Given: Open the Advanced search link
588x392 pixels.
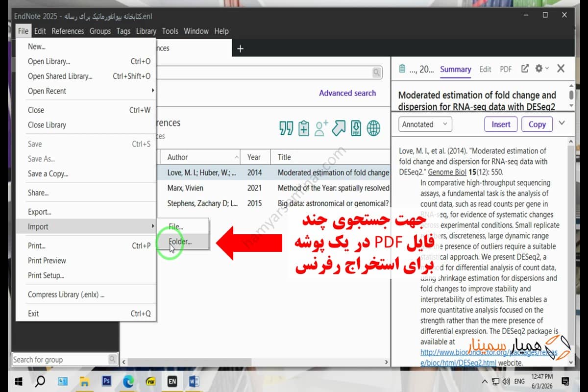Looking at the screenshot, I should tap(347, 93).
